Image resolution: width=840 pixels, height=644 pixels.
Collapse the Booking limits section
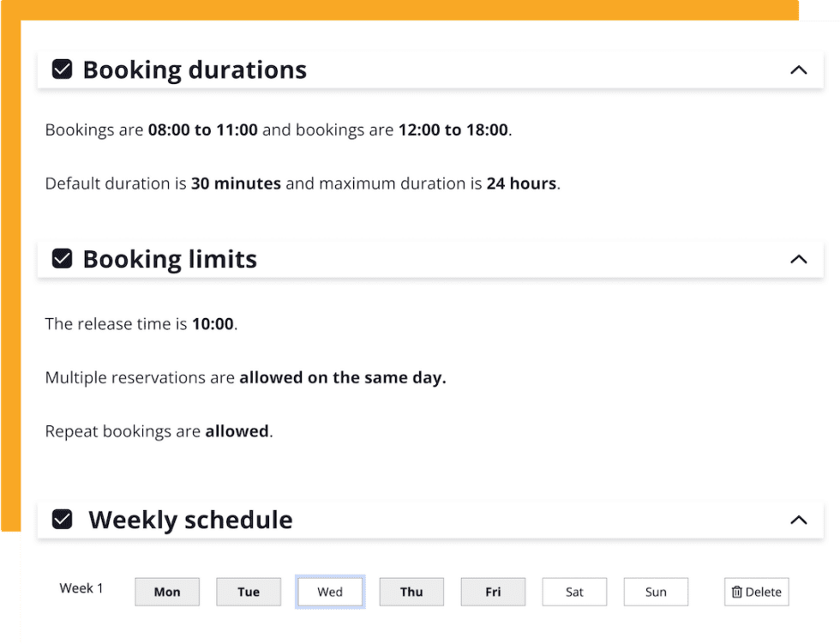[x=799, y=259]
